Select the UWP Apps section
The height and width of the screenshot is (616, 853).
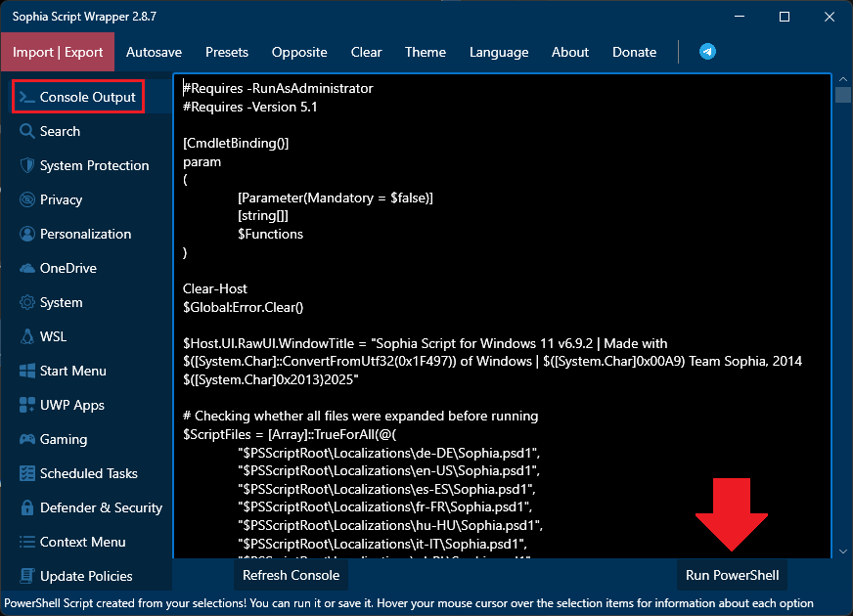[71, 405]
